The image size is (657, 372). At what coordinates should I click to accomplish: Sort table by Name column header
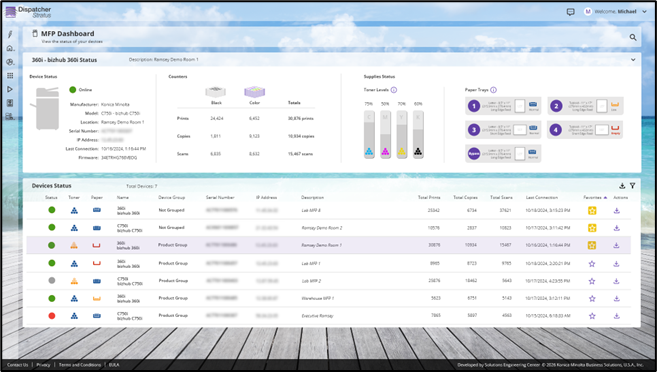[122, 197]
